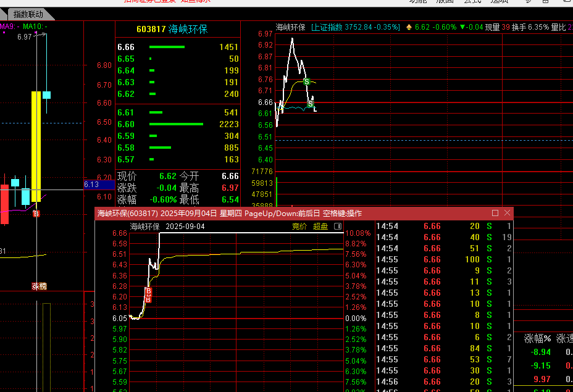Screen dimensions: 573x392
Task: Select the bid row at 6.58 with 885
Action: click(x=178, y=148)
